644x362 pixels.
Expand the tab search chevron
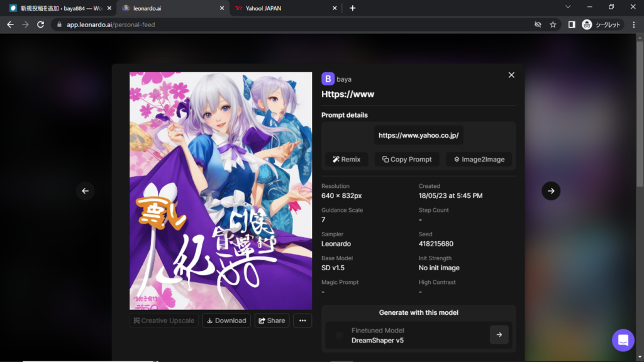pos(568,7)
